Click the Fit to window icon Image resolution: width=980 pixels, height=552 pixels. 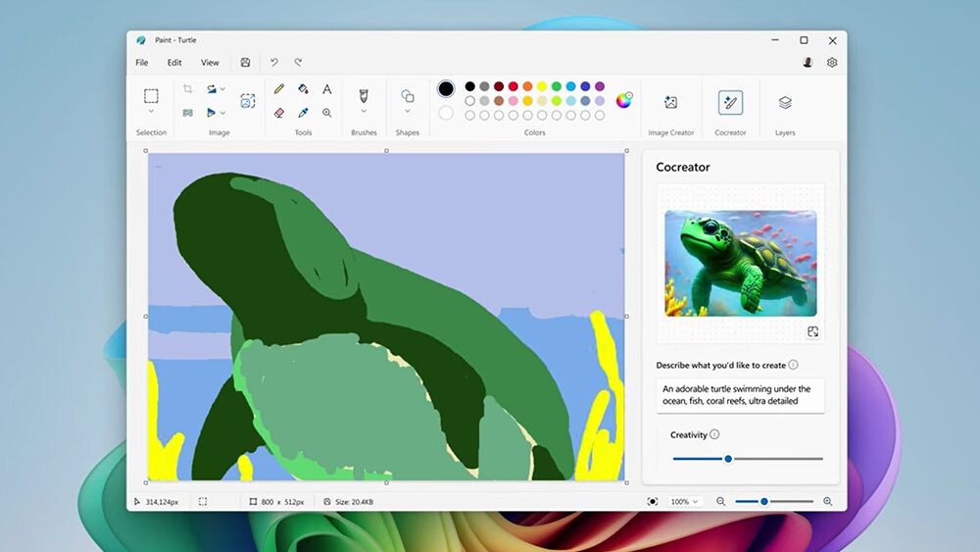653,501
